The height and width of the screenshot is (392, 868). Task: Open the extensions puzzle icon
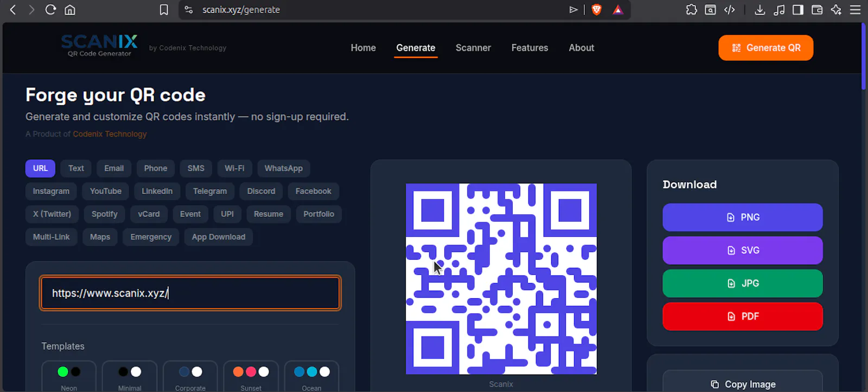click(692, 10)
